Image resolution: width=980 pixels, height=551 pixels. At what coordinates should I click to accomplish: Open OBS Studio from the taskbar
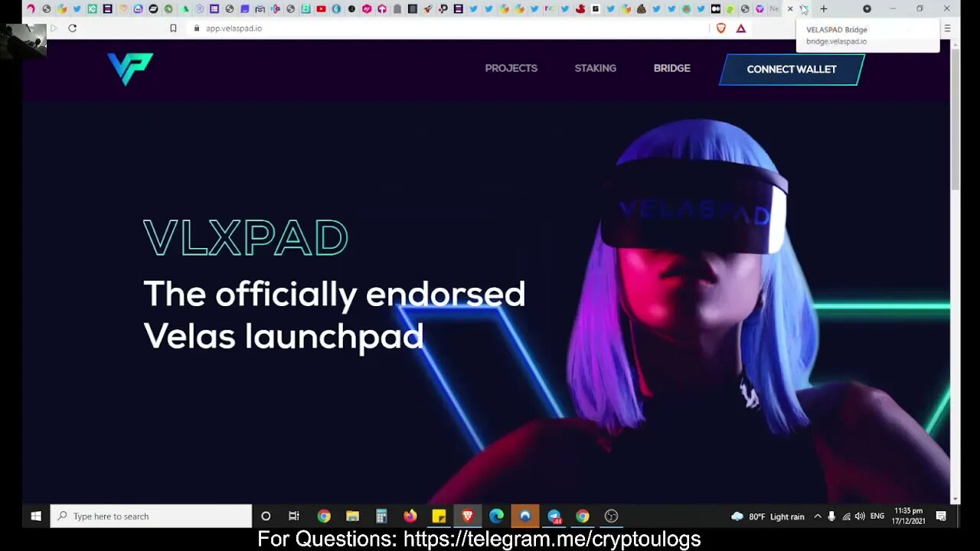pos(611,516)
